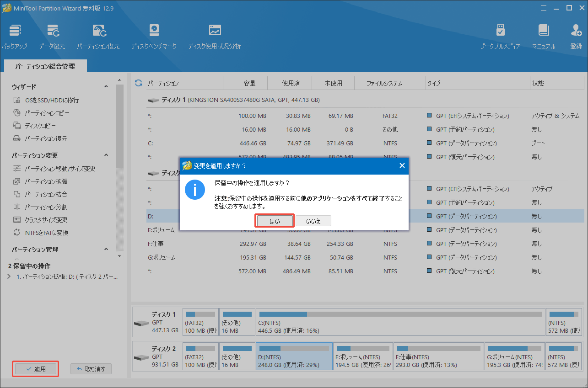Image resolution: width=588 pixels, height=388 pixels.
Task: Close the 変更を適用しますか dialog
Action: 402,165
